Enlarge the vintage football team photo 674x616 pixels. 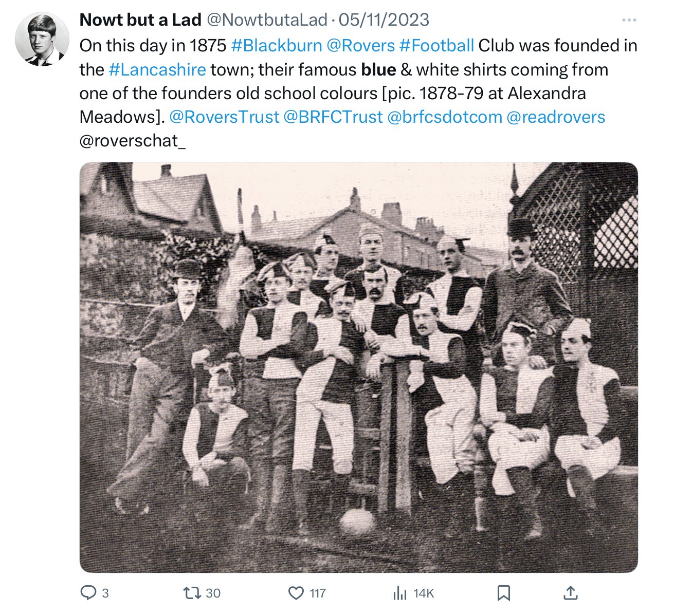[359, 367]
